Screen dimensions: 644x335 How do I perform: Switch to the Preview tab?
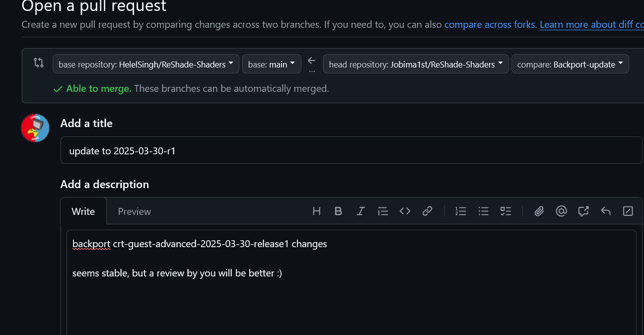(x=135, y=211)
